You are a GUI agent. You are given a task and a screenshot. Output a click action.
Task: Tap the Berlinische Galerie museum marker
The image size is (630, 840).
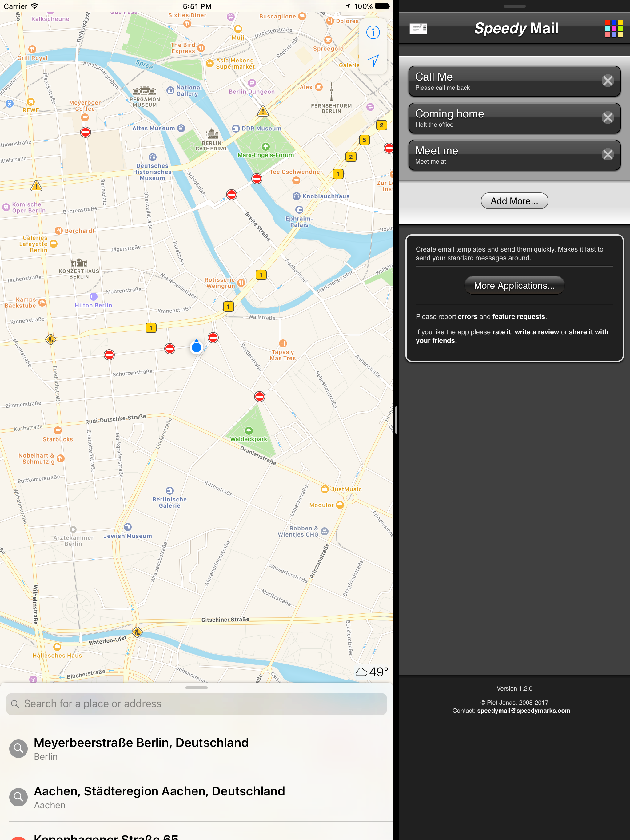point(170,491)
